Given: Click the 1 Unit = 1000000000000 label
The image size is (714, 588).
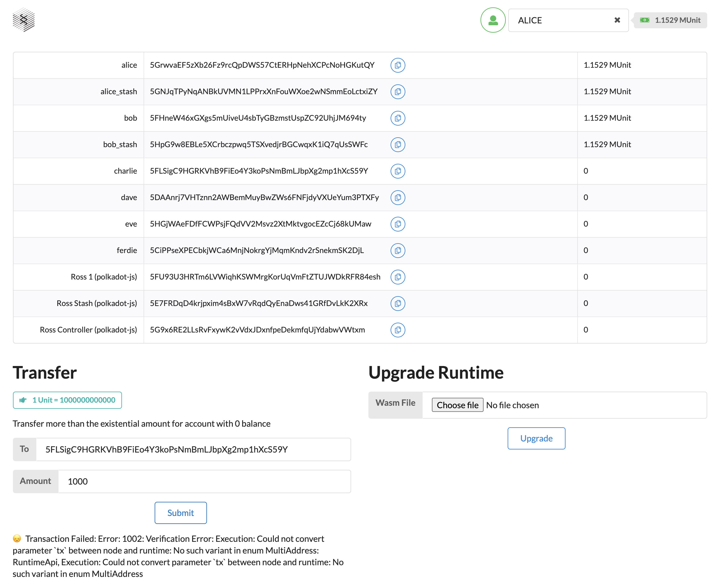Looking at the screenshot, I should point(67,400).
